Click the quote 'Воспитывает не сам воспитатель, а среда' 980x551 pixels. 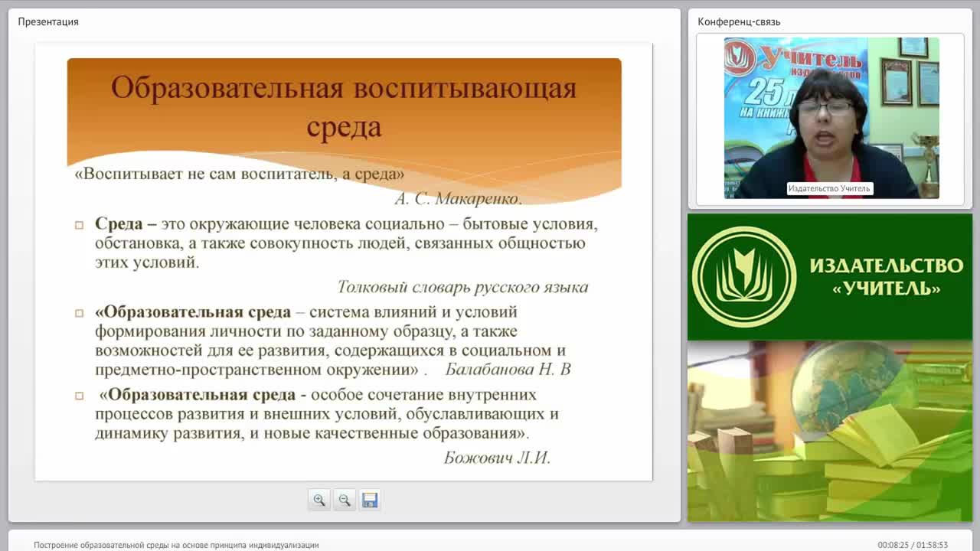click(x=240, y=174)
